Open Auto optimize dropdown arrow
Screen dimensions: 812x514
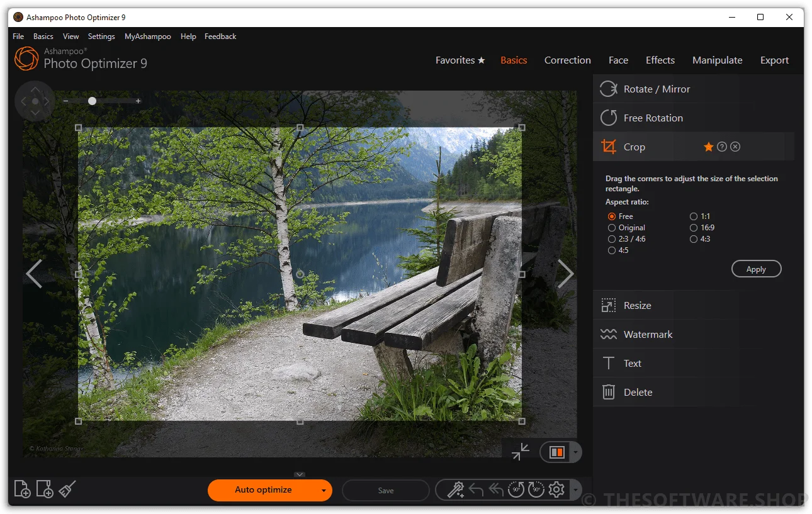point(324,491)
